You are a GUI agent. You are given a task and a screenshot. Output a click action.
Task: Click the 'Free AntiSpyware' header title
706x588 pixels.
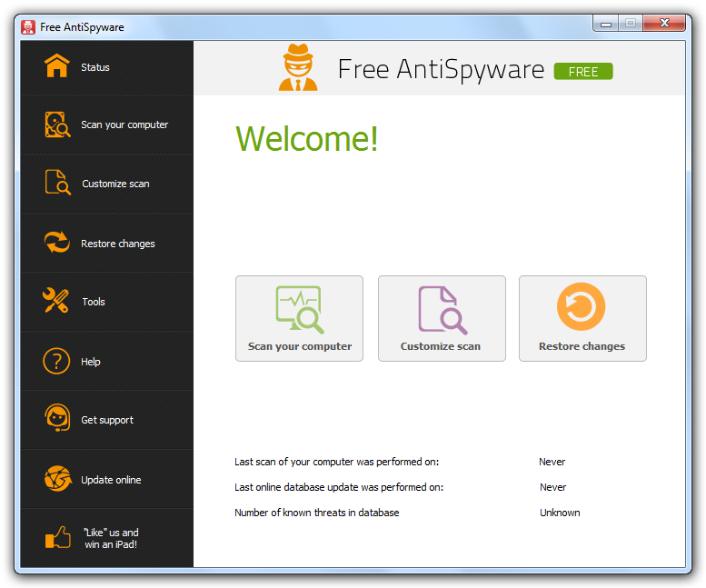(x=441, y=69)
